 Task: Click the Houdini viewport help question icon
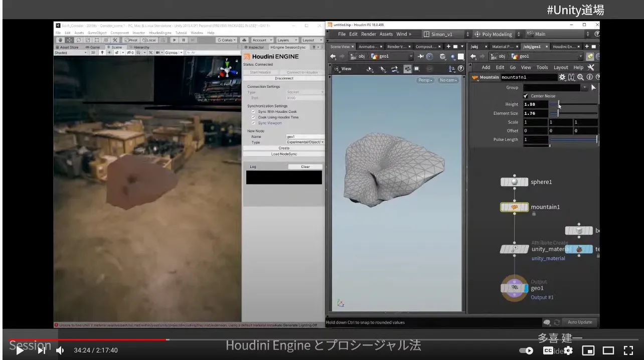(x=460, y=69)
